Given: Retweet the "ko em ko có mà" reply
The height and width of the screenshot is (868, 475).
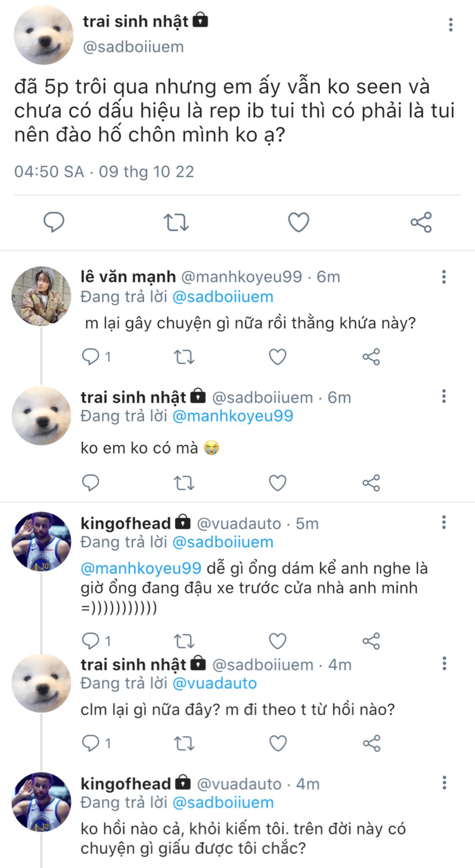Looking at the screenshot, I should 184,483.
